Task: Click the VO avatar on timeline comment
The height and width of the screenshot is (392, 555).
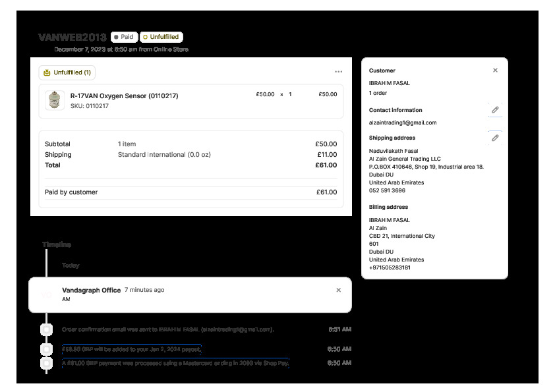Action: [x=46, y=294]
